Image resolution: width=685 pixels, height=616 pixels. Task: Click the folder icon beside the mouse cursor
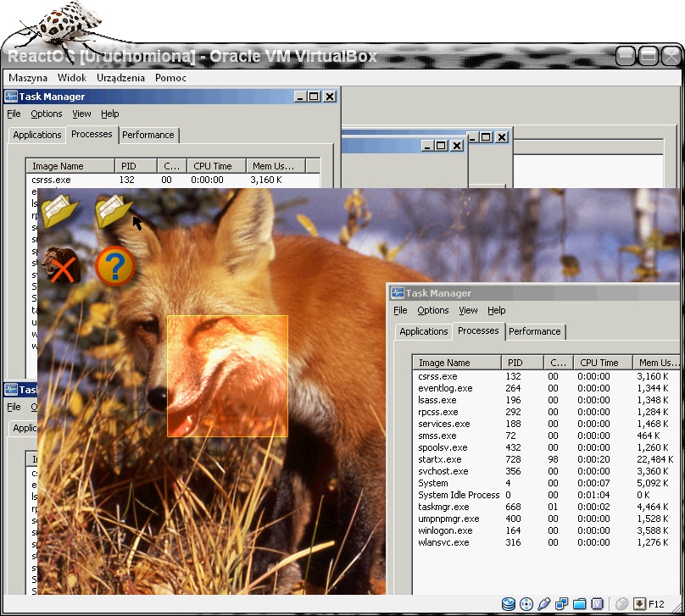click(x=113, y=211)
